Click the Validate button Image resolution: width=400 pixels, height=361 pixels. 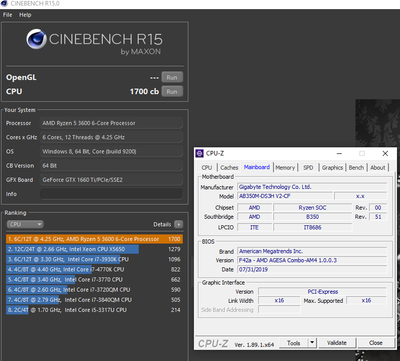tap(337, 343)
